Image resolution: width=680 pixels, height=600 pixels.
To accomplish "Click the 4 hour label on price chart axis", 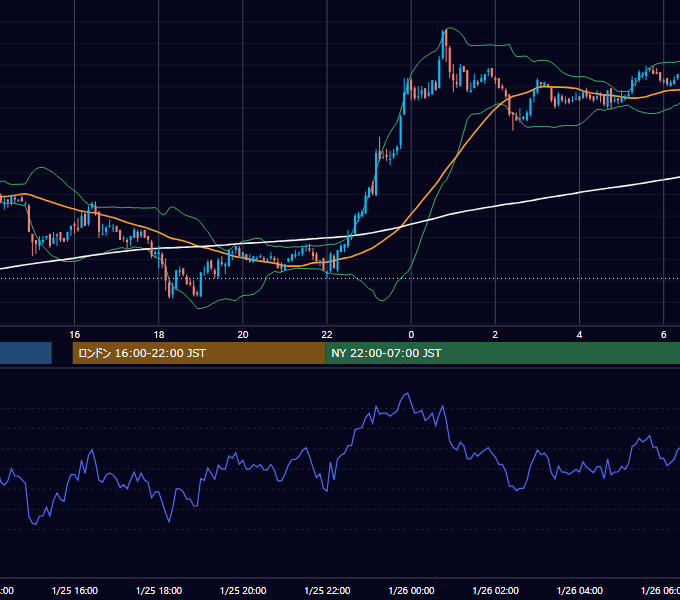I will [579, 335].
